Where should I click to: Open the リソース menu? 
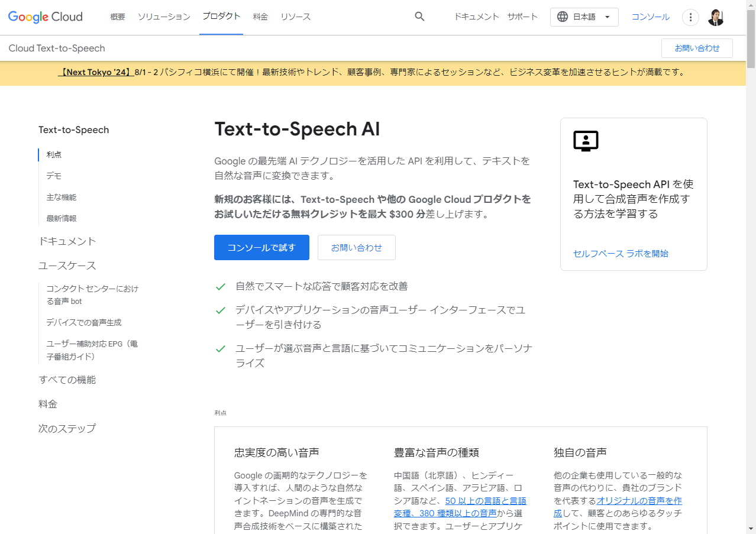(295, 17)
